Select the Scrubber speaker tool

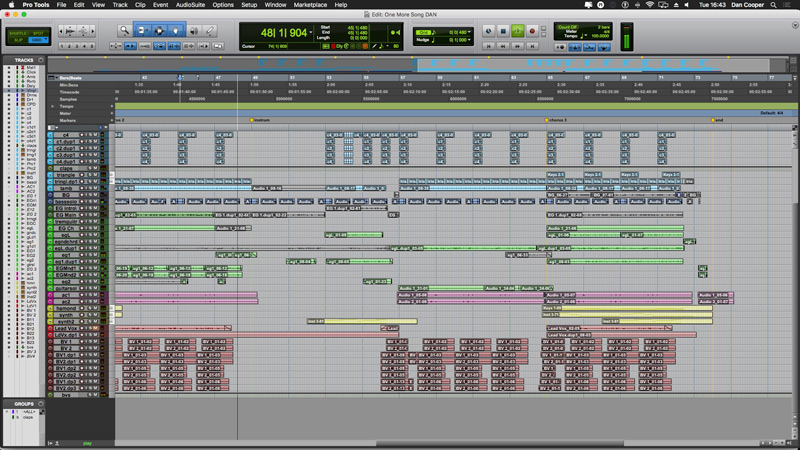[194, 31]
